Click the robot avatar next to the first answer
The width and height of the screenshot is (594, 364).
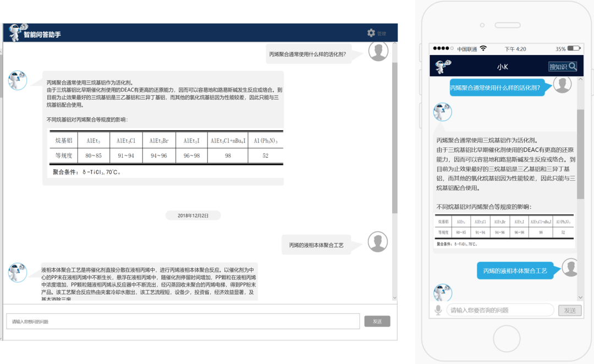pyautogui.click(x=18, y=80)
